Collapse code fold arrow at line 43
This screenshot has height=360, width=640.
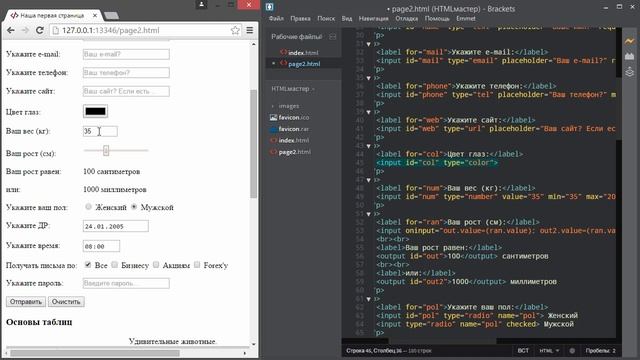tap(369, 146)
